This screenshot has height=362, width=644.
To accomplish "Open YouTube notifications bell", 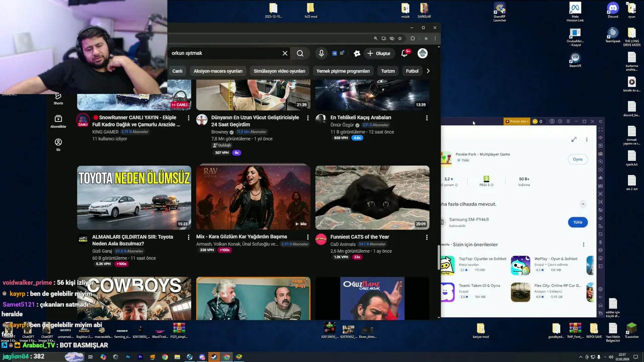I will (x=405, y=53).
